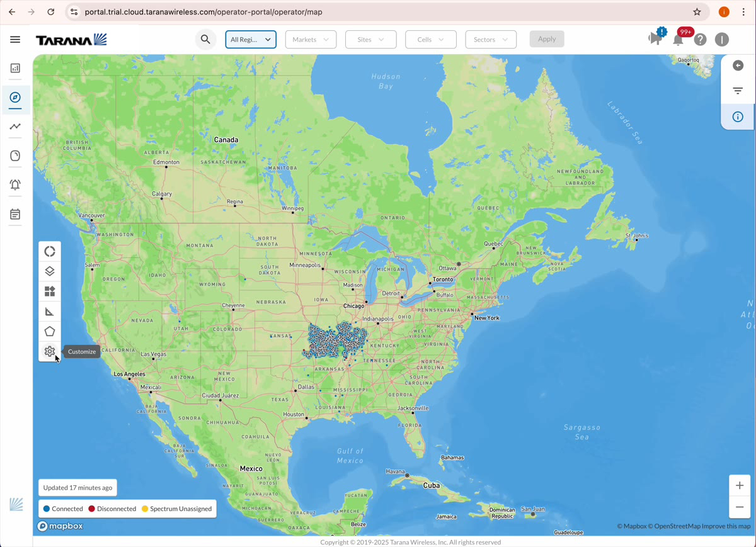Screen dimensions: 756x547
Task: Open the Alerts bell in the left sidebar
Action: 14,184
